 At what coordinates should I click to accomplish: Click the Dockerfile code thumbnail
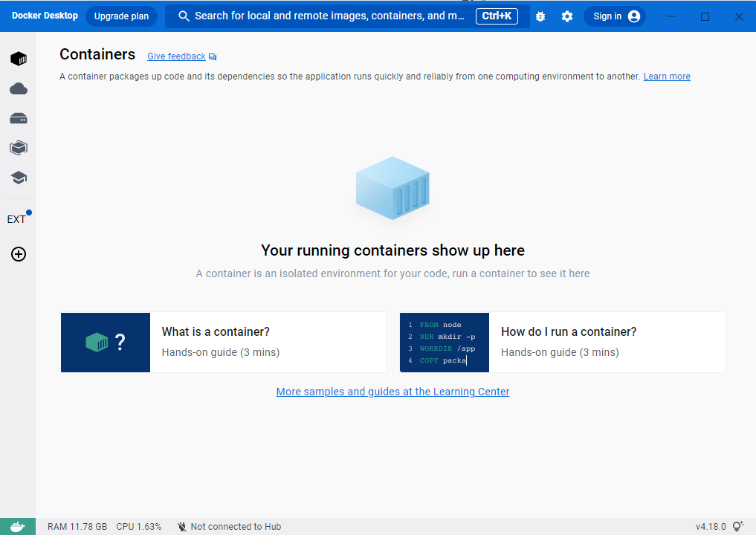point(445,342)
